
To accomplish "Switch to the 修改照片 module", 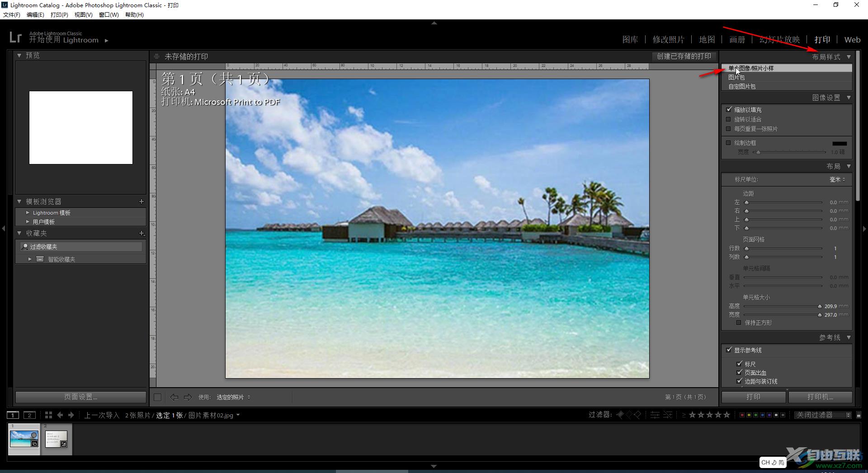I will click(668, 39).
